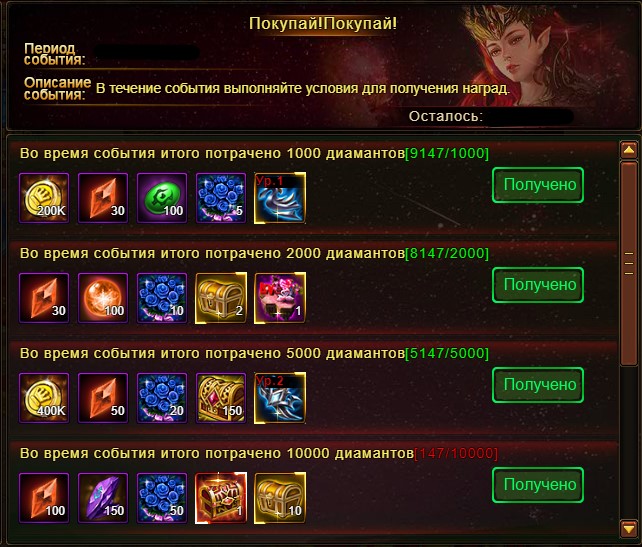Click the golden chest icon with quantity 2
Viewport: 642px width, 547px height.
pyautogui.click(x=221, y=298)
